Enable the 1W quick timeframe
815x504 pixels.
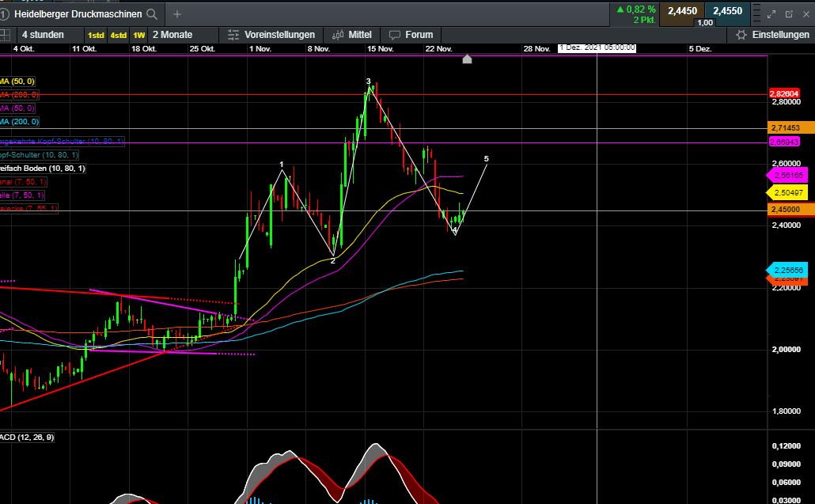coord(138,35)
